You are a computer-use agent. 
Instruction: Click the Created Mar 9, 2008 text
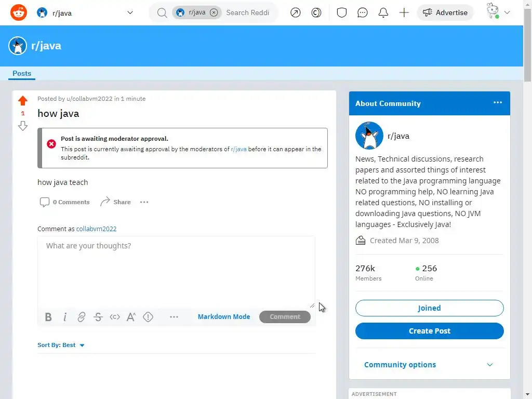click(404, 241)
